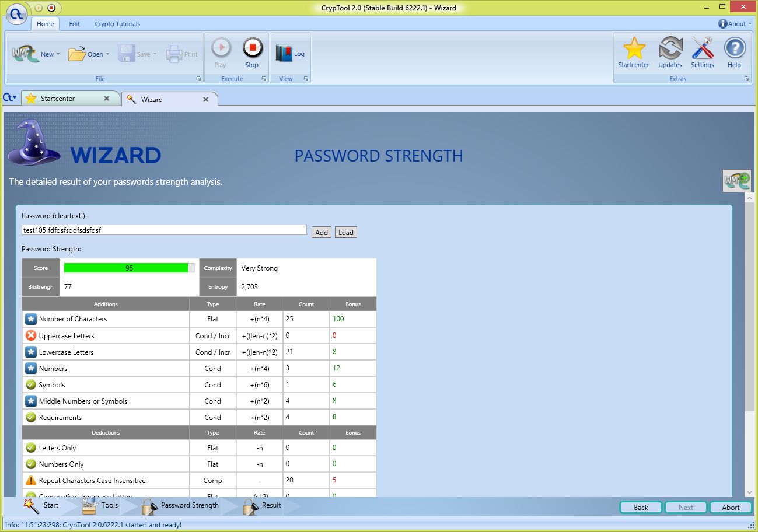Viewport: 758px width, 532px height.
Task: Click the Number of Characters status icon
Action: 31,319
